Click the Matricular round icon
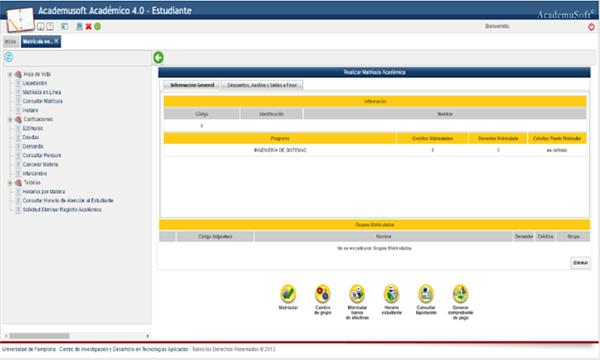Viewport: 600px width, 360px height. click(x=288, y=294)
